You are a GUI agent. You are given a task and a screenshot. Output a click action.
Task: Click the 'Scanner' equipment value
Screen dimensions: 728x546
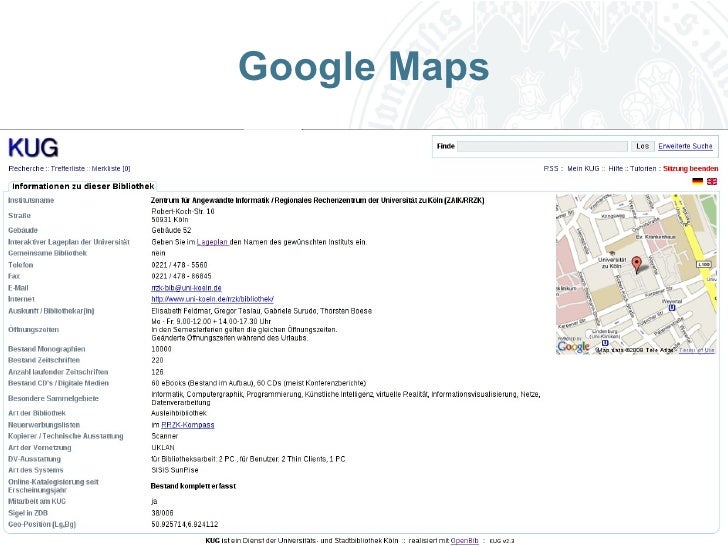(164, 436)
